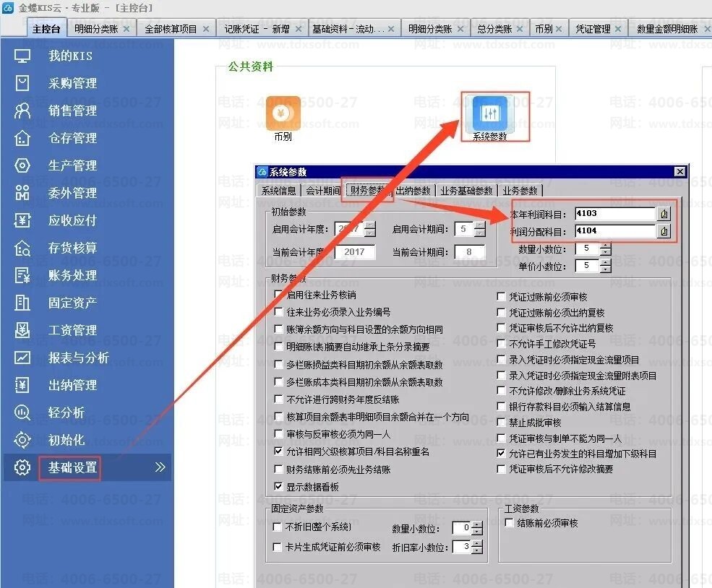Uncheck 允许相同父级核算项目/科目名称重名
This screenshot has height=588, width=712.
[279, 451]
